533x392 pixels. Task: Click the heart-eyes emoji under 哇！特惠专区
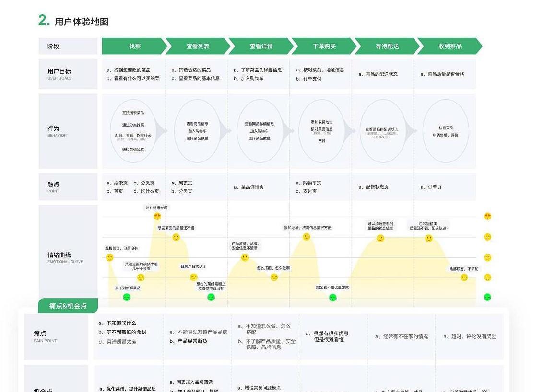[x=157, y=216]
